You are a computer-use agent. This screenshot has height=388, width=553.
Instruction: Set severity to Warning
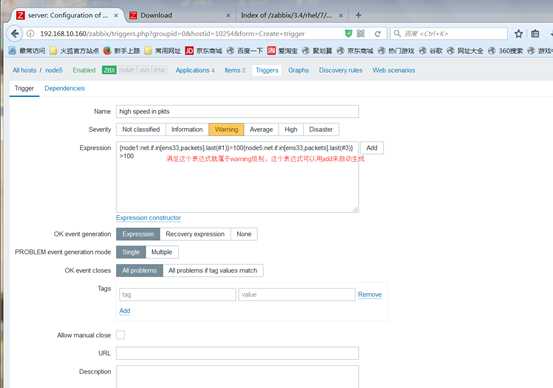[x=226, y=129]
